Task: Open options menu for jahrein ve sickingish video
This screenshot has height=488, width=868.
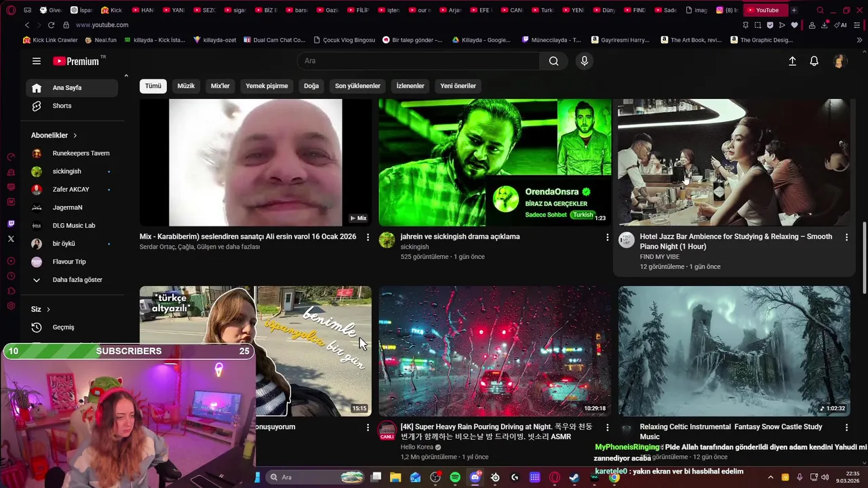Action: [x=608, y=237]
